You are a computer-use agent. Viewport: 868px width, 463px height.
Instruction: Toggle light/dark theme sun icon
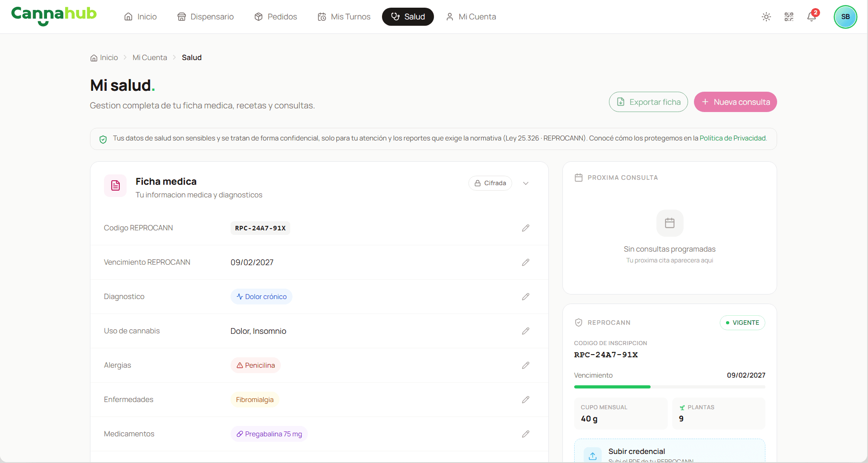pos(766,17)
